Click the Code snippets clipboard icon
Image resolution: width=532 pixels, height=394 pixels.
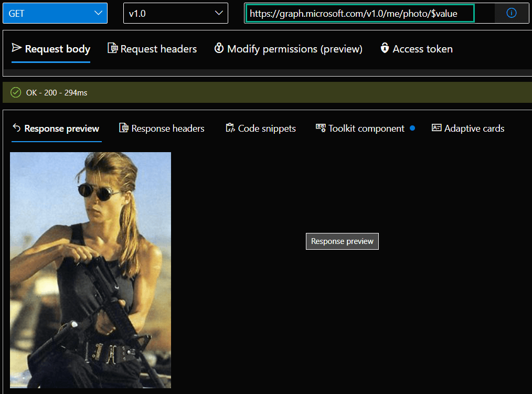click(230, 128)
